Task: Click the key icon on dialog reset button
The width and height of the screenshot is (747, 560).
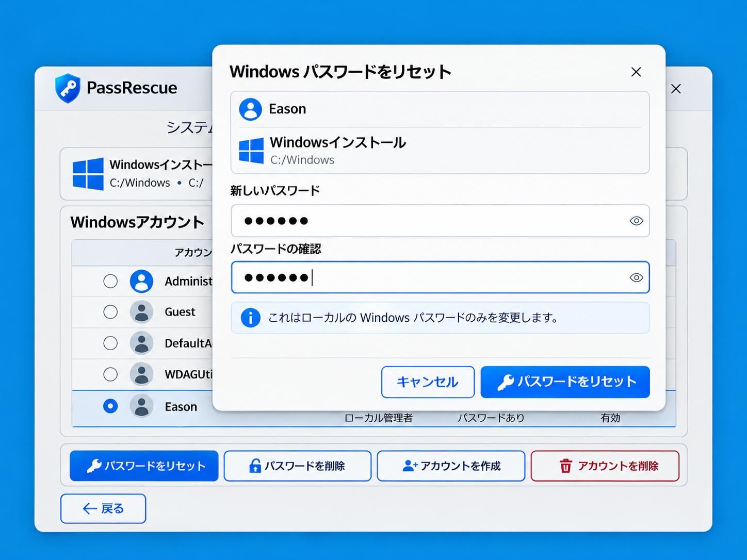Action: [506, 382]
